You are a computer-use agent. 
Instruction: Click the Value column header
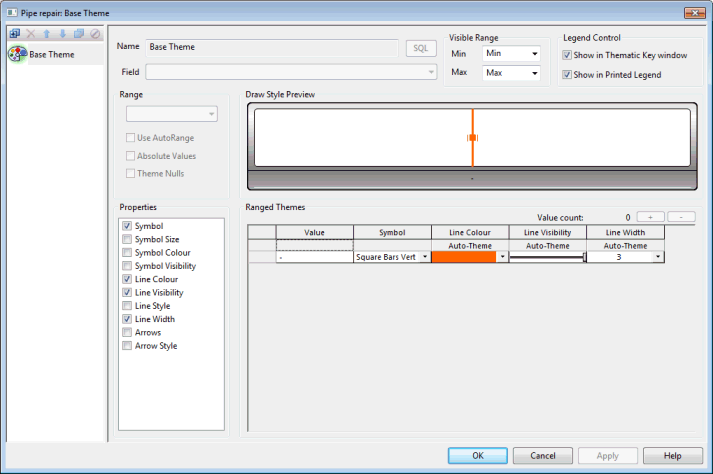pyautogui.click(x=314, y=232)
